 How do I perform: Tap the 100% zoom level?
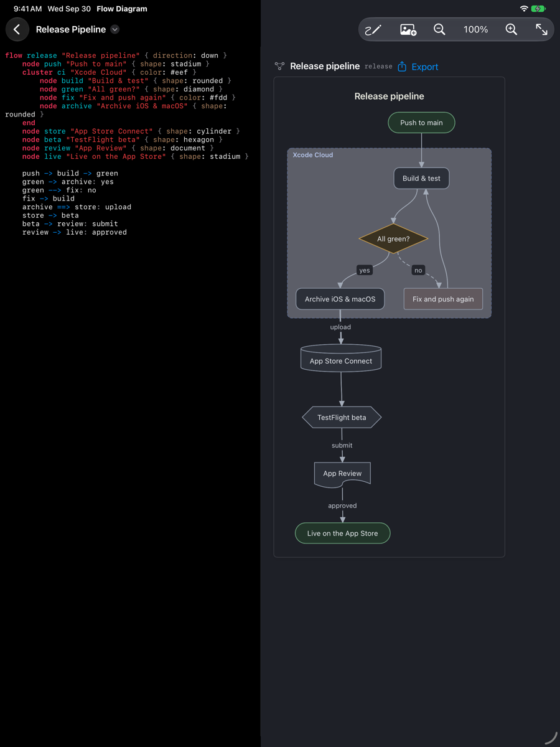coord(475,29)
